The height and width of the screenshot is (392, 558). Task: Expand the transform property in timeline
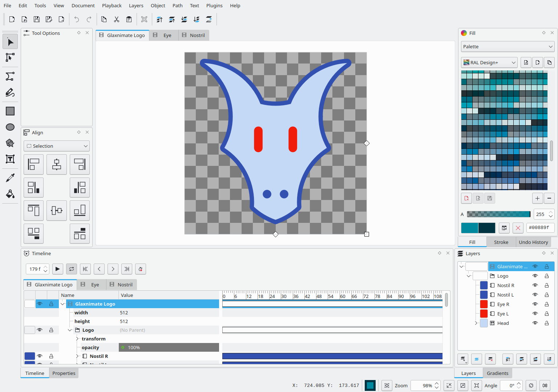[x=77, y=339]
